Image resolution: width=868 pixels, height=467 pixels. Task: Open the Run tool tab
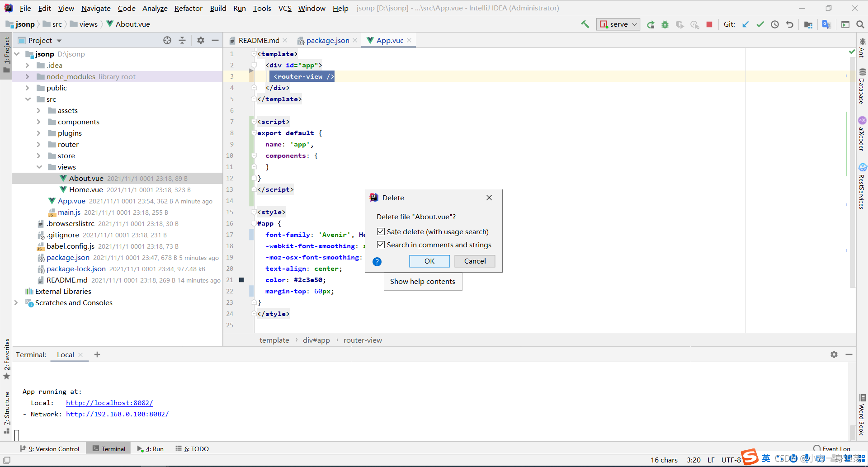(x=151, y=448)
